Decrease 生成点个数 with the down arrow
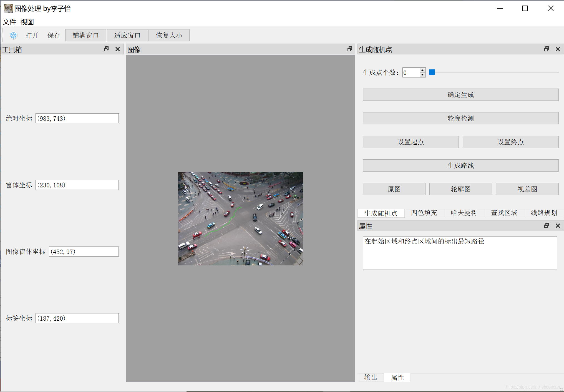This screenshot has width=564, height=392. [422, 75]
